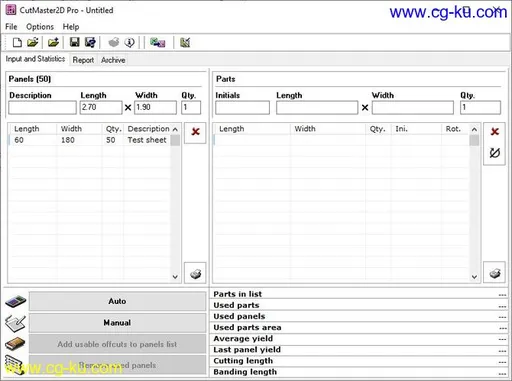Click the Parts Length input field
Screen dimensions: 512x381
pyautogui.click(x=317, y=108)
